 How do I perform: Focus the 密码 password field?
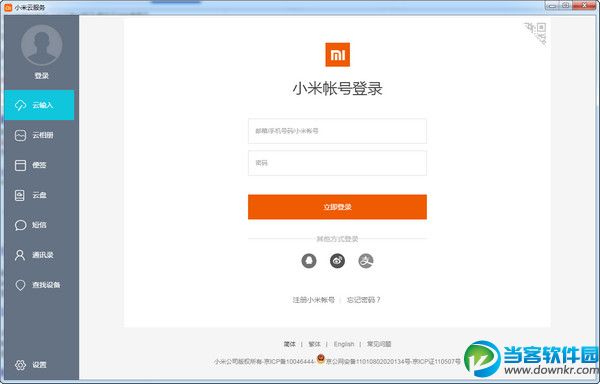pyautogui.click(x=337, y=163)
